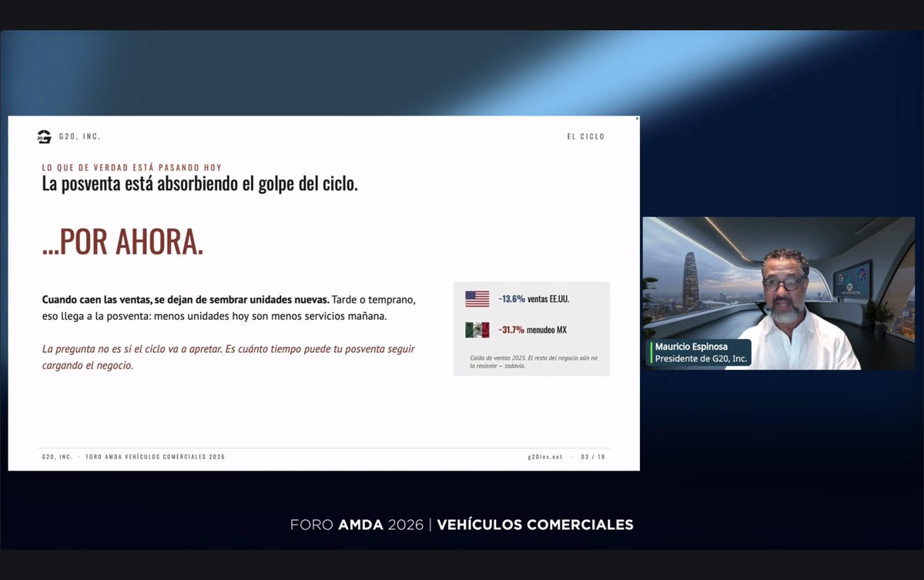Click the "menudeo MX" label
Image resolution: width=924 pixels, height=580 pixels.
point(547,330)
